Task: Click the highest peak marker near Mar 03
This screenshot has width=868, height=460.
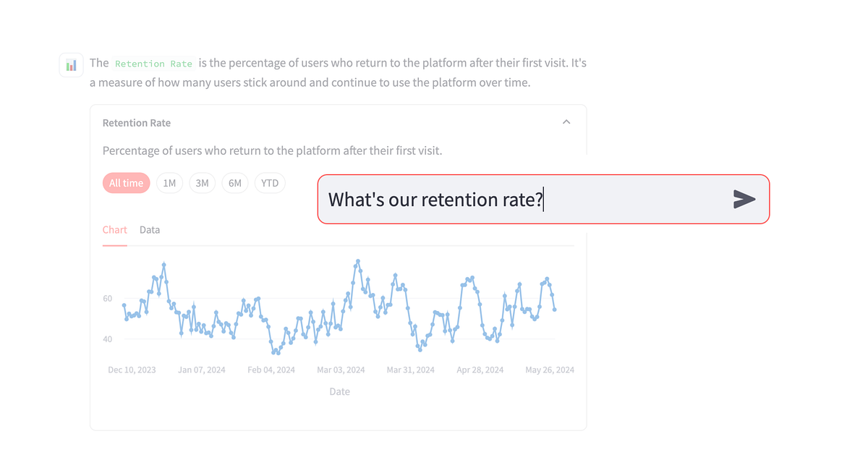Action: pyautogui.click(x=357, y=260)
